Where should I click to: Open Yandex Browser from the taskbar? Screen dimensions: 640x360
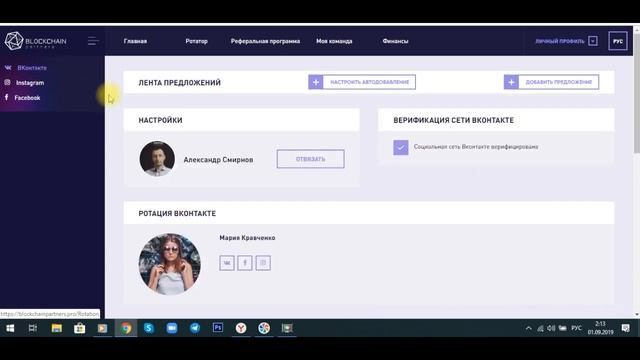241,328
